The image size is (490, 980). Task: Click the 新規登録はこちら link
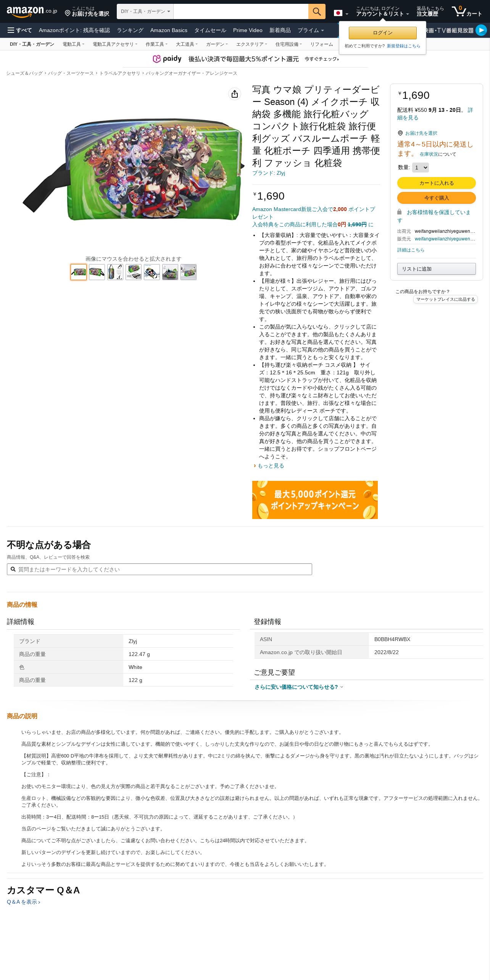tap(403, 46)
